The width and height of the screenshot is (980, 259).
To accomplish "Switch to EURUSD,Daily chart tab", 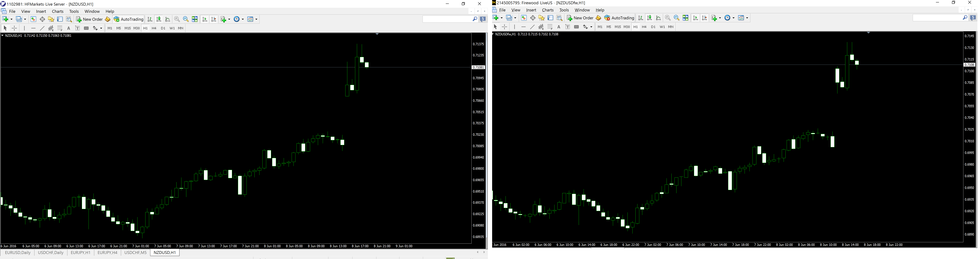I will [18, 253].
